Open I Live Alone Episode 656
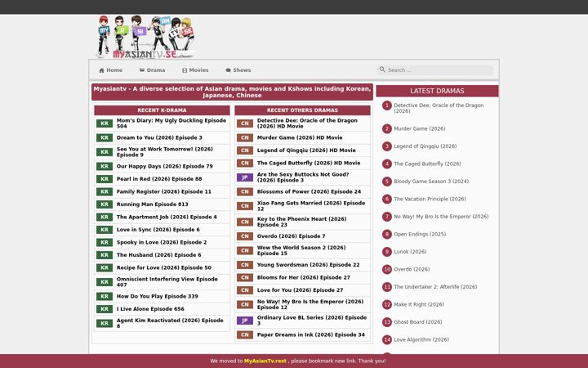The width and height of the screenshot is (588, 368). click(150, 309)
